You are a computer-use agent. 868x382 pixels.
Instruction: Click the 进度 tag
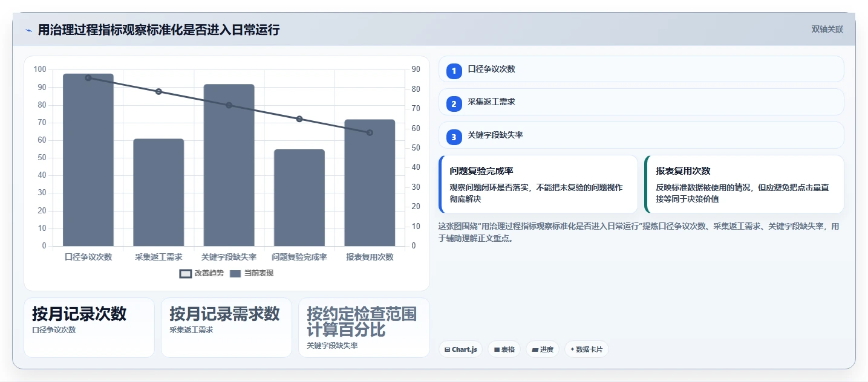(543, 349)
